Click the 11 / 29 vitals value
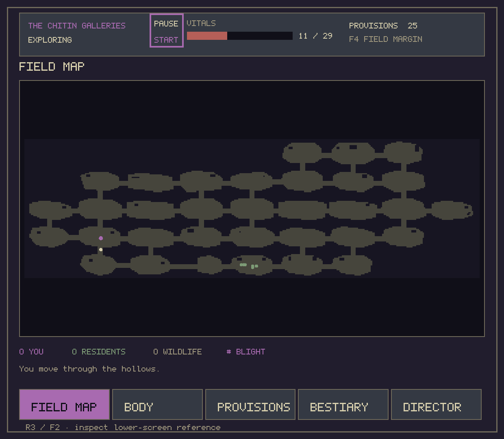Screen dimensions: 504x439 pos(315,36)
